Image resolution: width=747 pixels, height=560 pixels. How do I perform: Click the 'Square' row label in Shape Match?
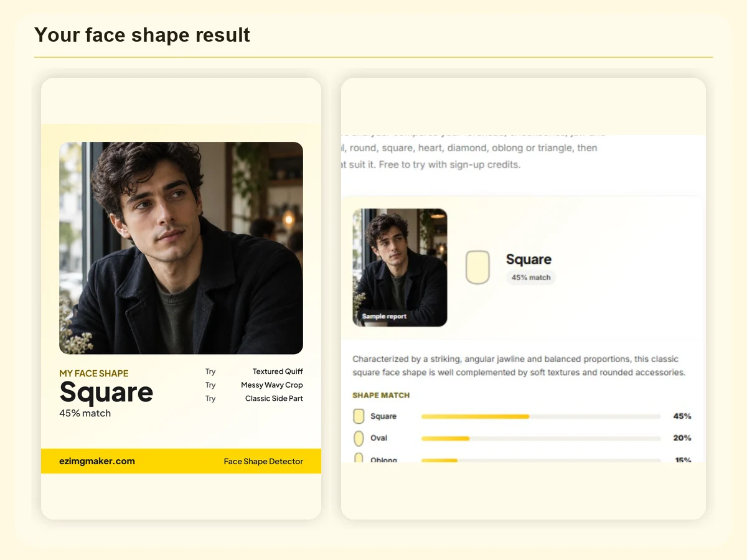tap(383, 416)
